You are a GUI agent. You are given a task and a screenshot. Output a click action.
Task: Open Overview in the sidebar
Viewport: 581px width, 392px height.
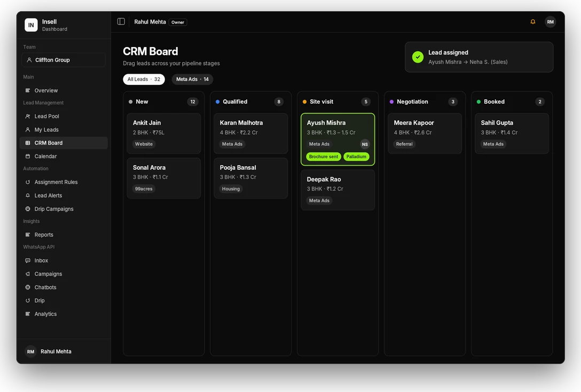tap(64, 90)
